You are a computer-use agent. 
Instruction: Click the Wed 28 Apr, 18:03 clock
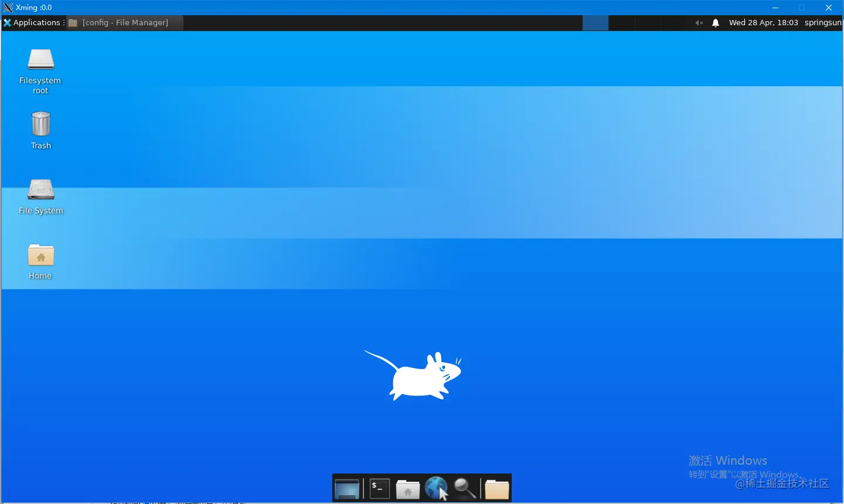(763, 23)
